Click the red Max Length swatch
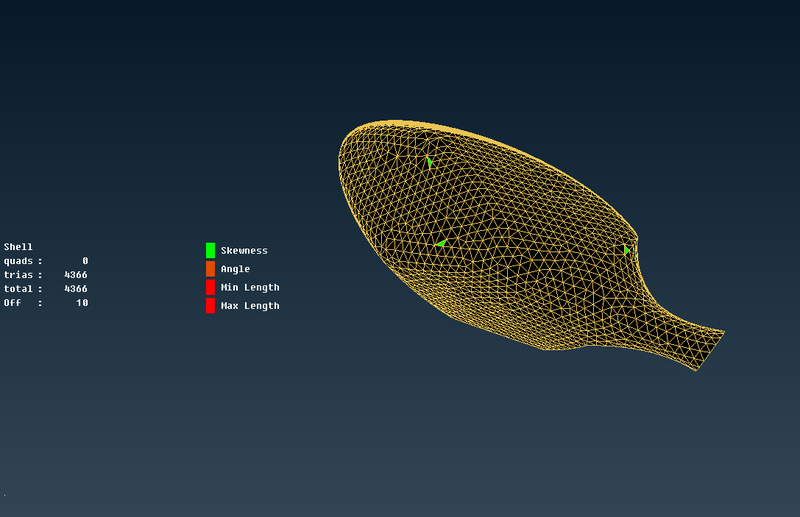This screenshot has width=800, height=517. 210,305
